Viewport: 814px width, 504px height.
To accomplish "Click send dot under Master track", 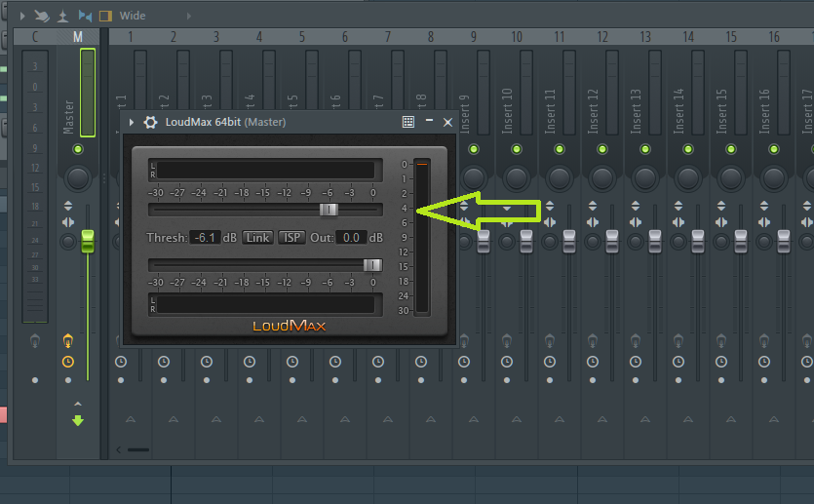I will click(x=68, y=380).
